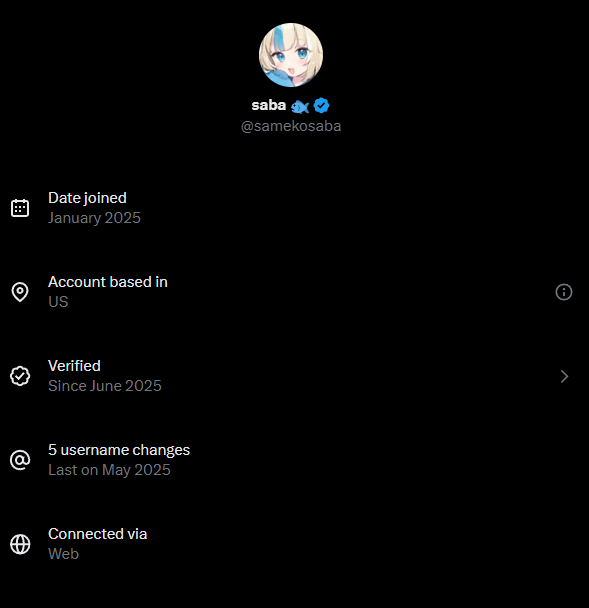Click the fish emoji next to saba

point(300,106)
